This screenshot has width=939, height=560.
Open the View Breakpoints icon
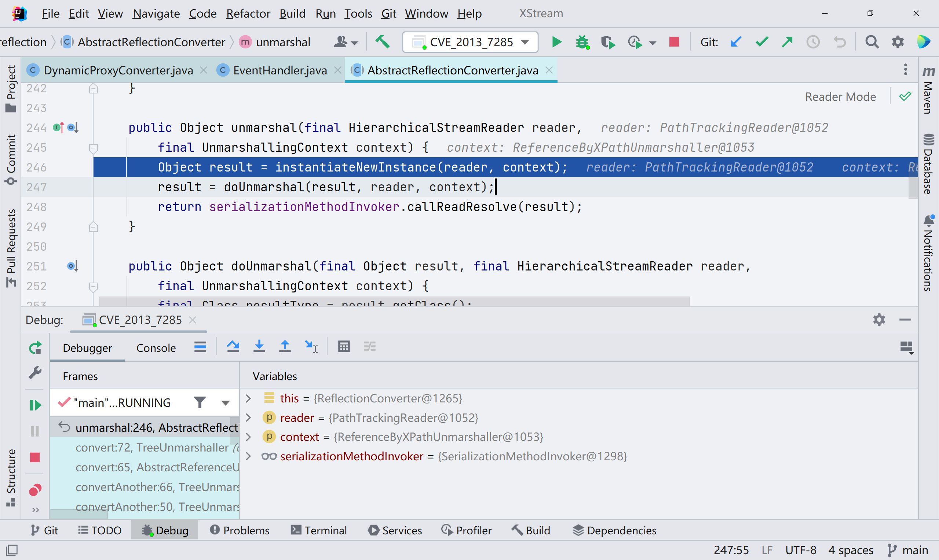point(35,490)
